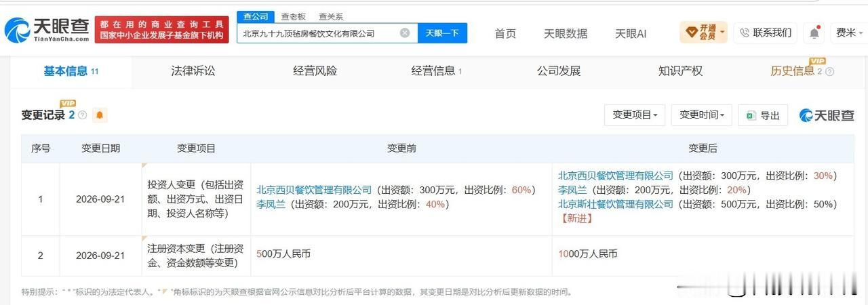Click help icon next to 历史信息 tab
This screenshot has height=305, width=868.
(x=829, y=72)
